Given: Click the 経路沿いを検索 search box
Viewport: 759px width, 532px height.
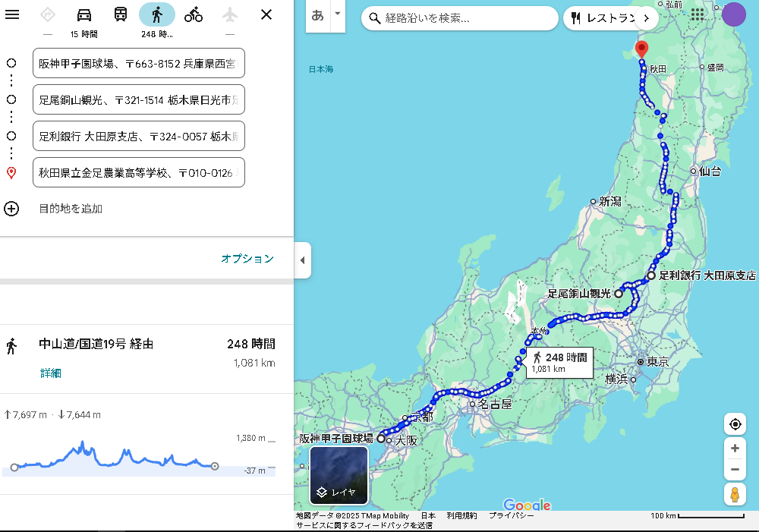Looking at the screenshot, I should pyautogui.click(x=460, y=18).
